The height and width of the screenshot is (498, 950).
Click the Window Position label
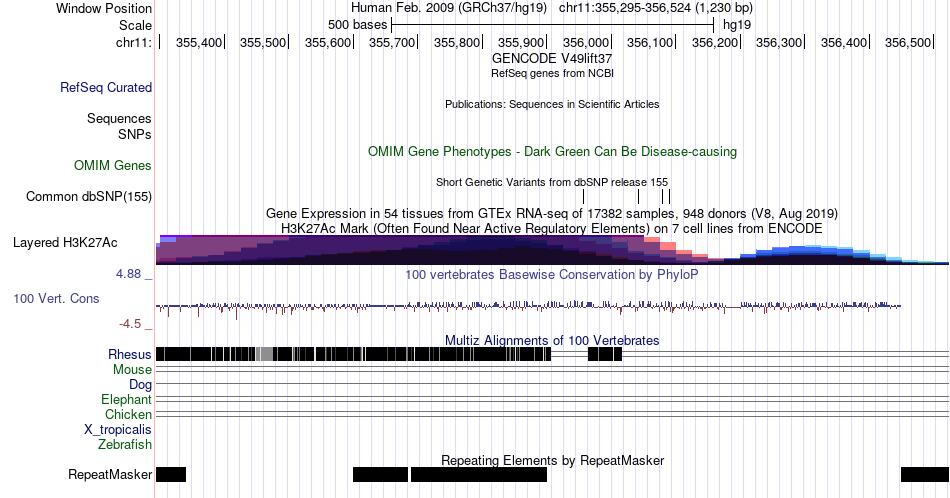(104, 8)
